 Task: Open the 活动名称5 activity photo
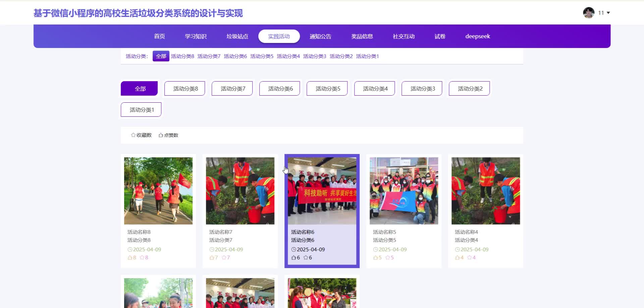404,191
